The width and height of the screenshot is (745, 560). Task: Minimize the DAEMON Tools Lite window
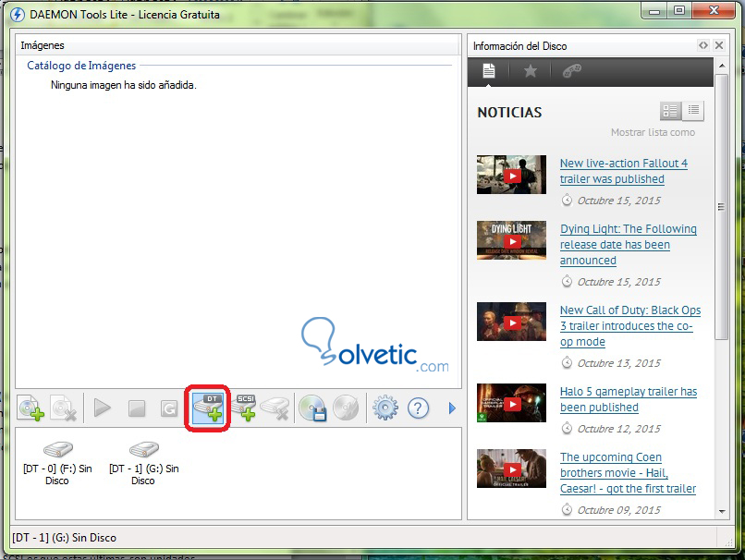click(x=654, y=10)
